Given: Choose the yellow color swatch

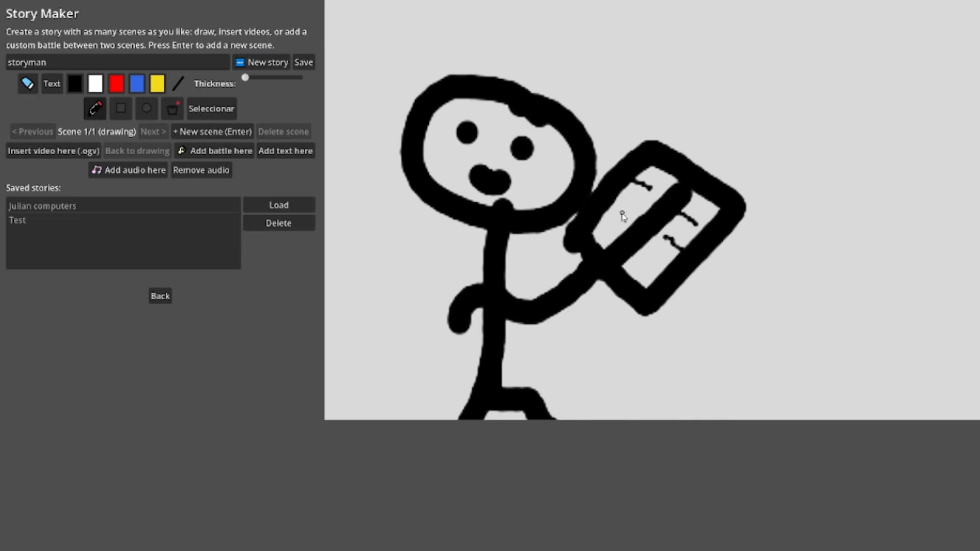Looking at the screenshot, I should pyautogui.click(x=157, y=84).
